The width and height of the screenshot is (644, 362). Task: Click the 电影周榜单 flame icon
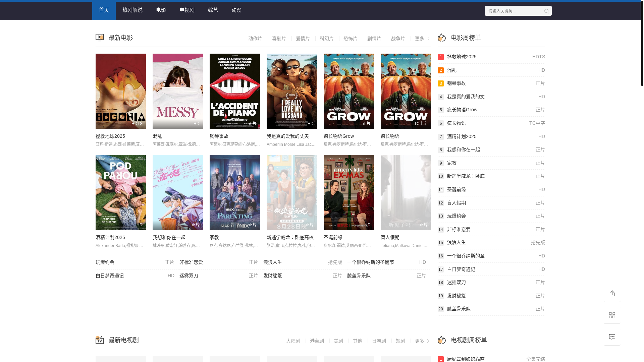pyautogui.click(x=442, y=38)
